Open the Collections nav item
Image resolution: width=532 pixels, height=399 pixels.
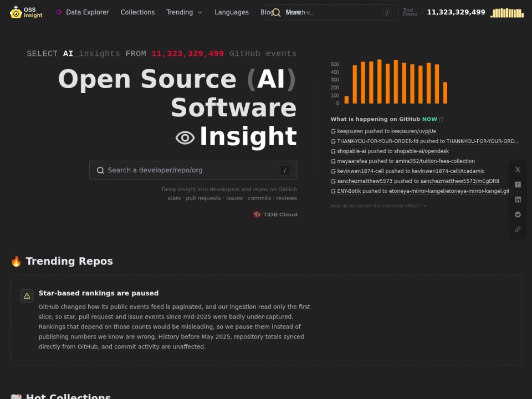coord(137,12)
